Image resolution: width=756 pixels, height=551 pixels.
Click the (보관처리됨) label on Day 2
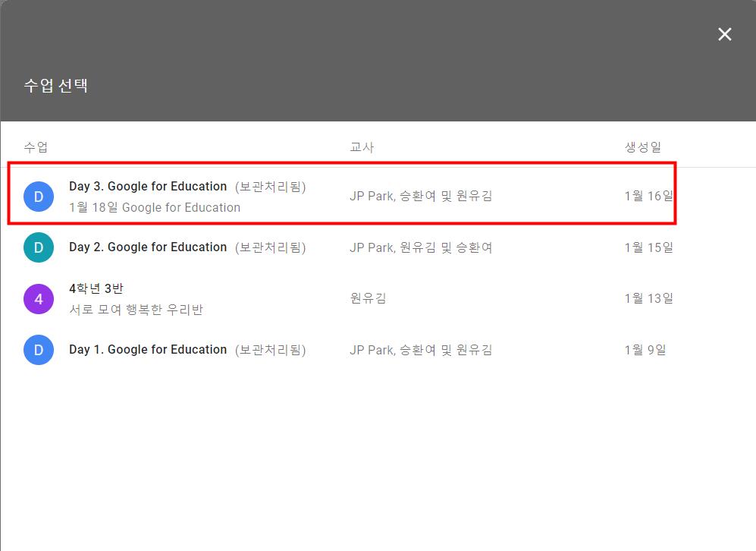coord(271,247)
